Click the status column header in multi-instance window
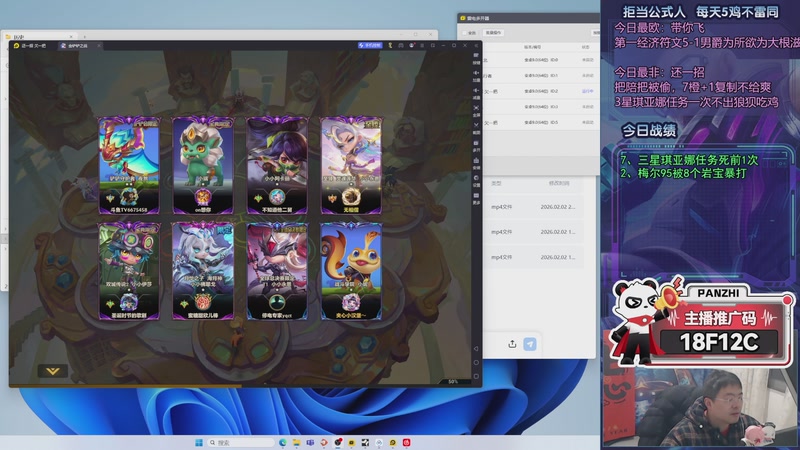Screen dimensions: 800x450 586,47
